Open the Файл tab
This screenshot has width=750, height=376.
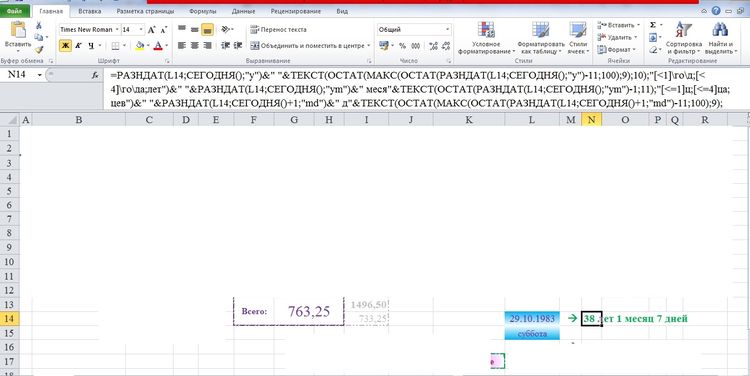click(x=14, y=11)
